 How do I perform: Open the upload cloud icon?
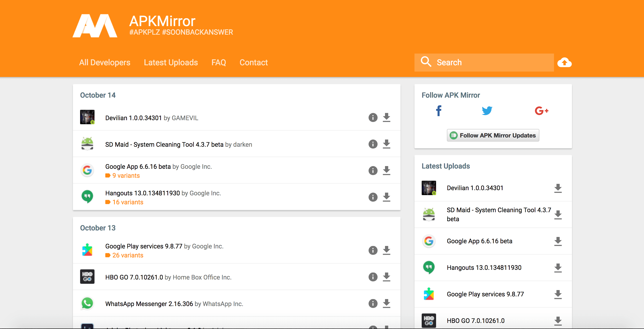tap(565, 63)
